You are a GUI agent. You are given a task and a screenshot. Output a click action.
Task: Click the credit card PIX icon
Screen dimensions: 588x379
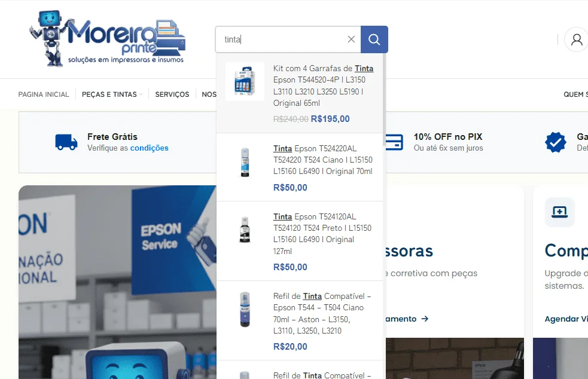pyautogui.click(x=394, y=142)
